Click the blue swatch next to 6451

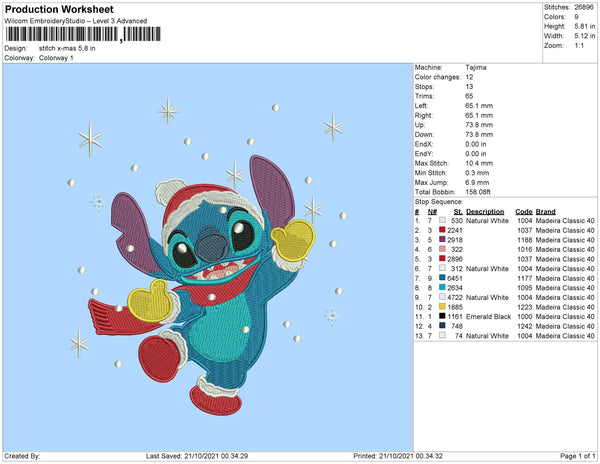(442, 278)
